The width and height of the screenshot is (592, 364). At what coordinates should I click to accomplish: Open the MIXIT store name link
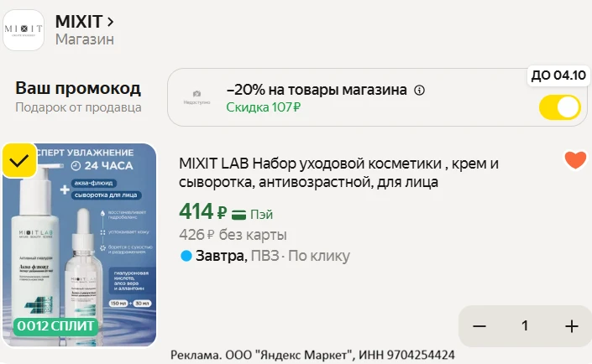click(79, 22)
